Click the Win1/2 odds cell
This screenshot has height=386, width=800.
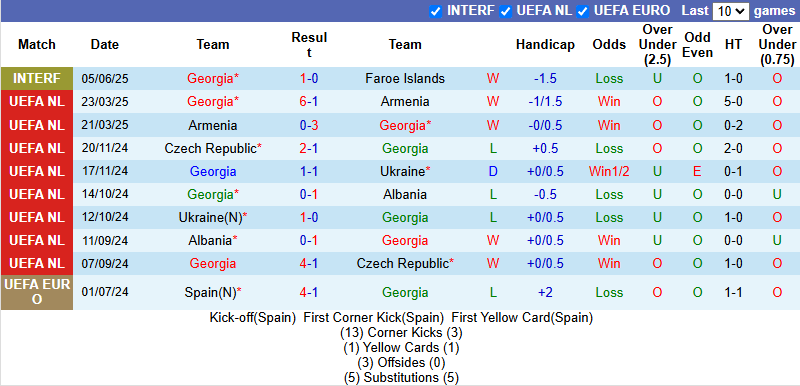[x=609, y=171]
